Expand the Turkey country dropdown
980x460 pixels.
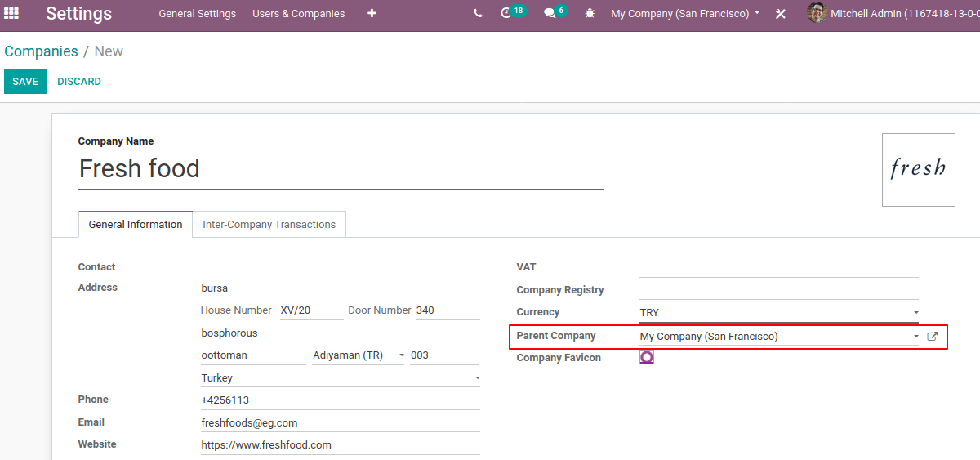click(x=477, y=378)
